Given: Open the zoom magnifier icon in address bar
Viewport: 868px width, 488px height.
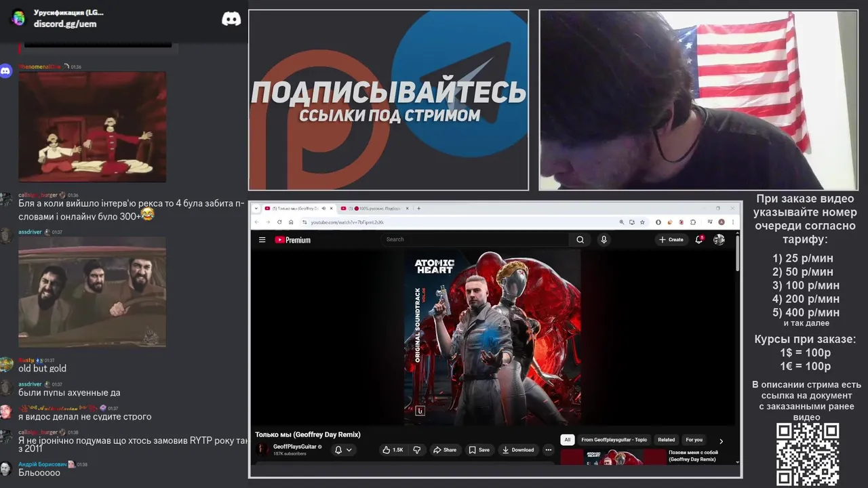Looking at the screenshot, I should 622,222.
